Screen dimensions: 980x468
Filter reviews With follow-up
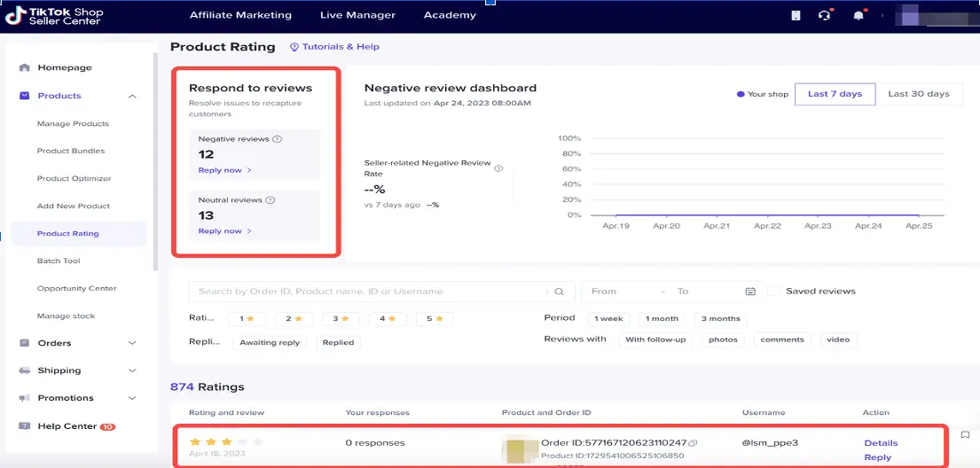tap(655, 339)
